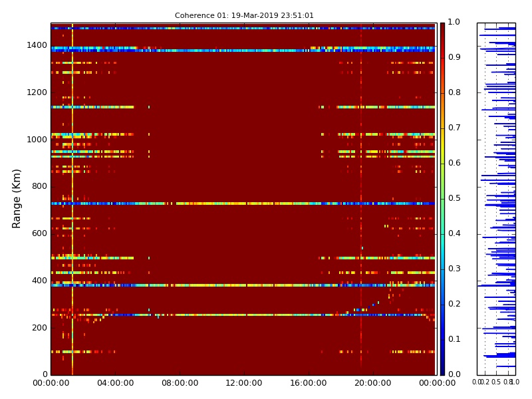
Task: Click the blue coherence profile side plot
Action: click(496, 199)
